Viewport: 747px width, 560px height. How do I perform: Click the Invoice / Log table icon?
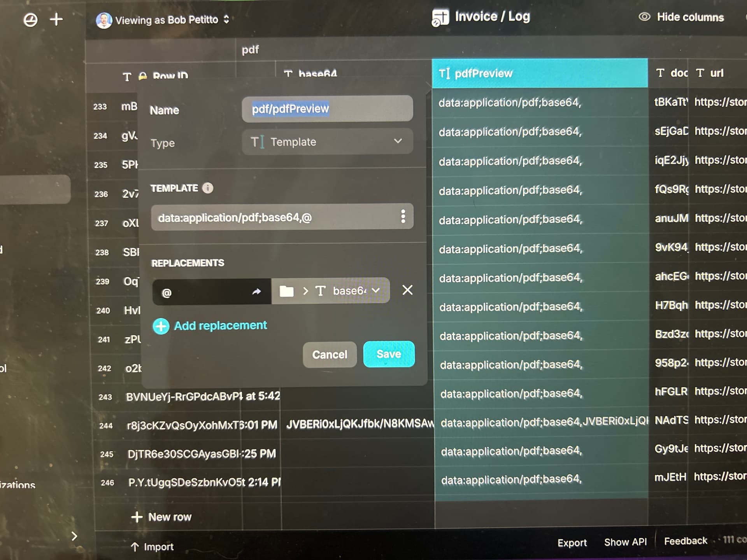point(440,17)
